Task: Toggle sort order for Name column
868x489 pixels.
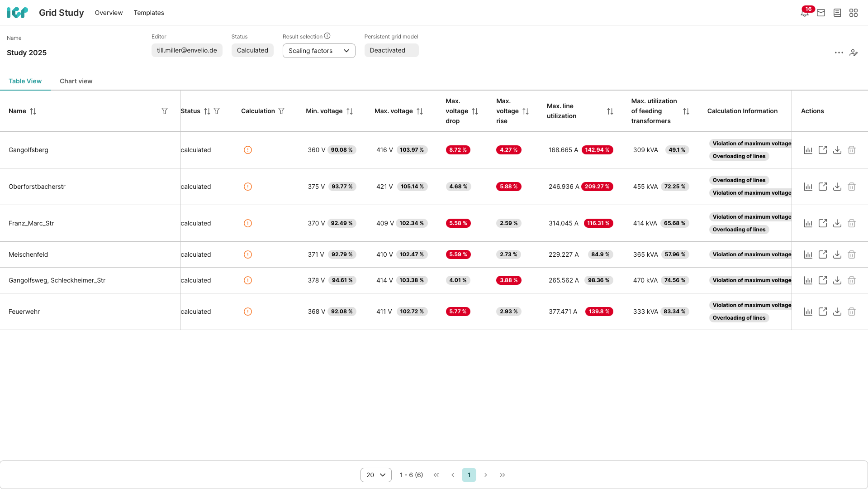Action: click(x=33, y=111)
